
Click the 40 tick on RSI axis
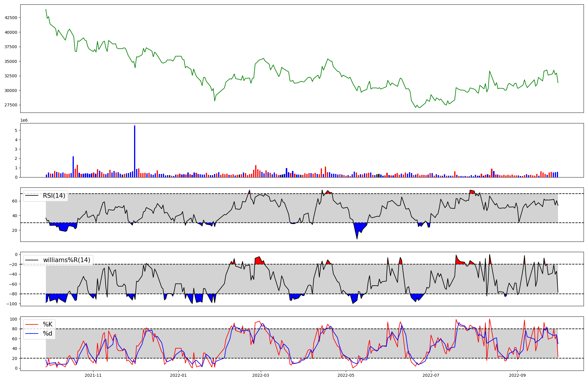[x=15, y=216]
